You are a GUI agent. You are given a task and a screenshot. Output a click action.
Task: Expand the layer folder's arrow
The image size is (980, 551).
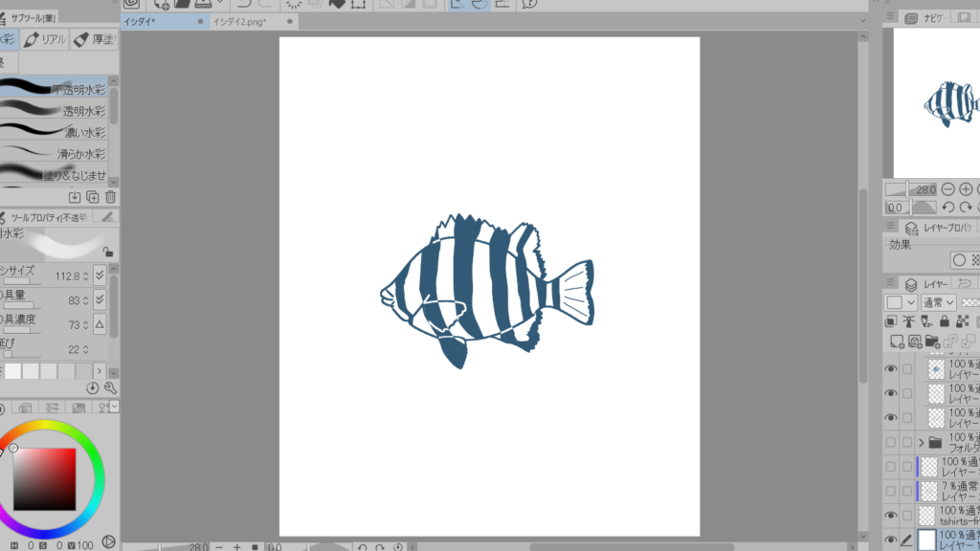coord(921,442)
